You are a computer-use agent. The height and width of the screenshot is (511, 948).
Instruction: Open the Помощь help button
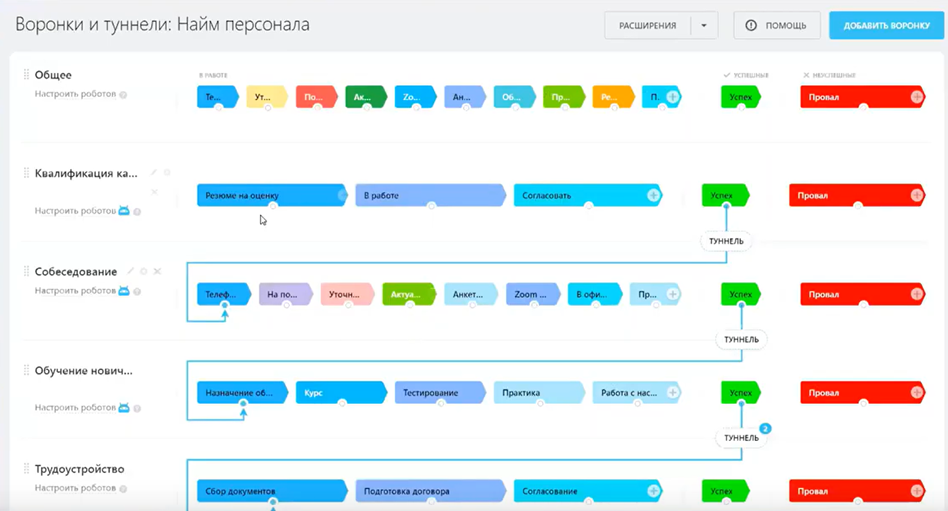coord(776,26)
